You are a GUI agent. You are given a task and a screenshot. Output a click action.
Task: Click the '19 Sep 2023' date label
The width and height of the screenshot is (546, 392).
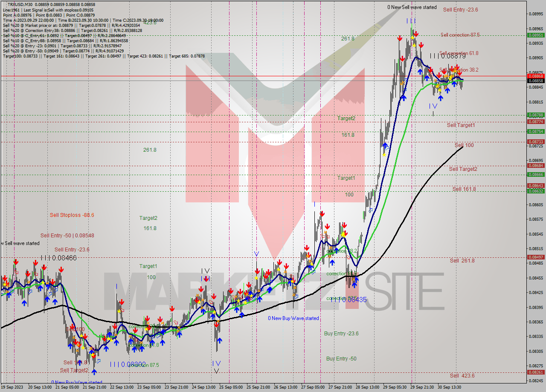tap(12, 387)
